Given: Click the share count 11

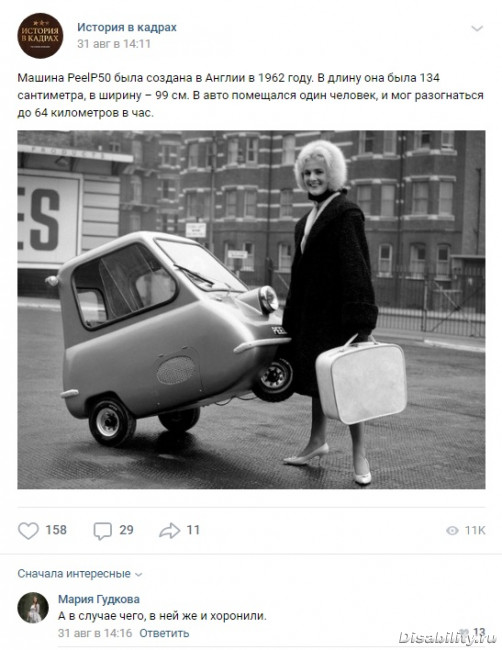Looking at the screenshot, I should pyautogui.click(x=193, y=530).
